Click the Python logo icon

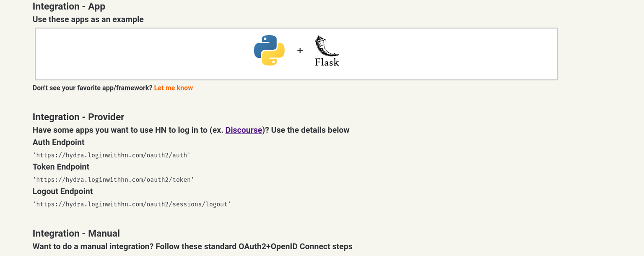click(x=269, y=50)
